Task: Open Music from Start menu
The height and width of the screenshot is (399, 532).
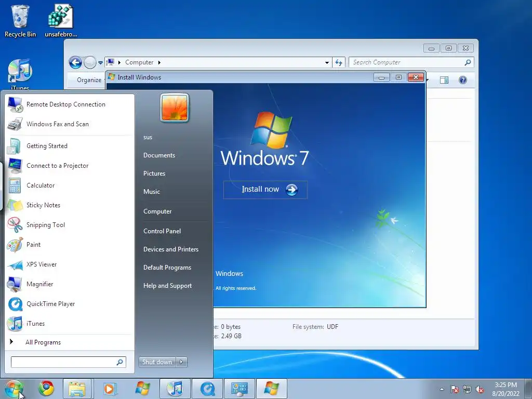Action: [x=151, y=191]
